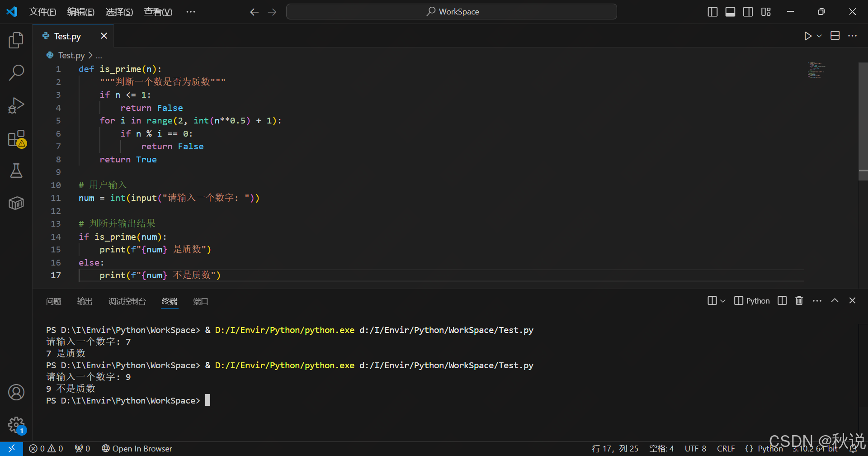Go forward with the right arrow

(272, 12)
